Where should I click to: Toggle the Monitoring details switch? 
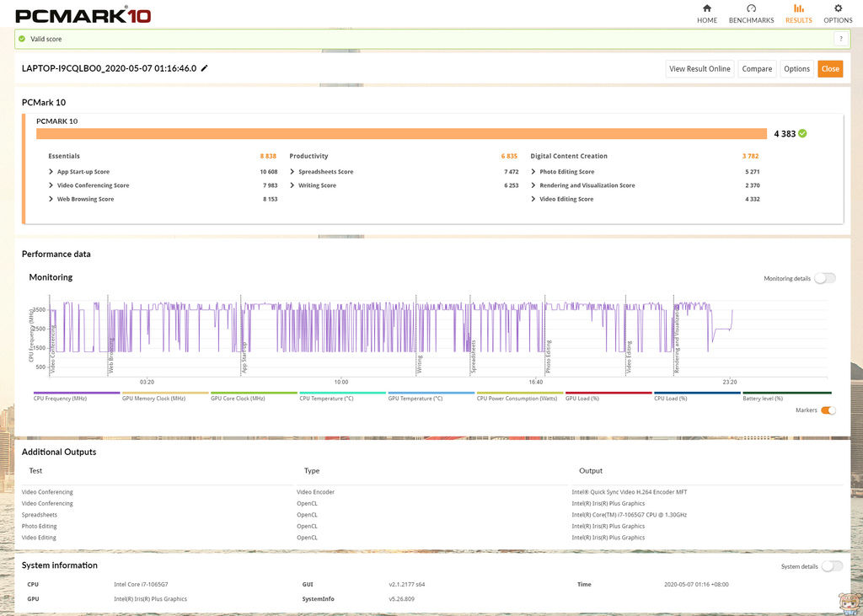(x=825, y=278)
